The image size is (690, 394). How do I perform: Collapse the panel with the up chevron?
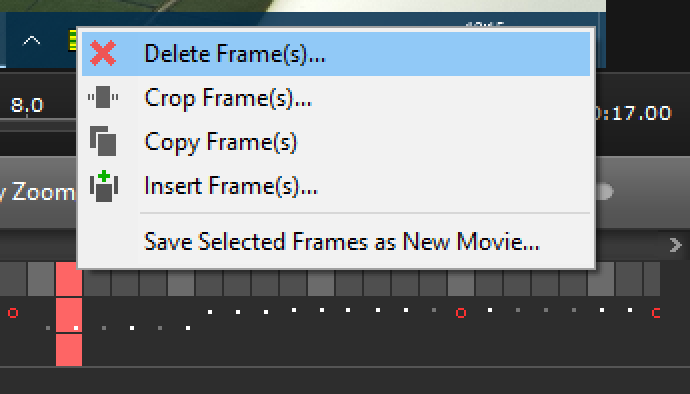coord(31,41)
